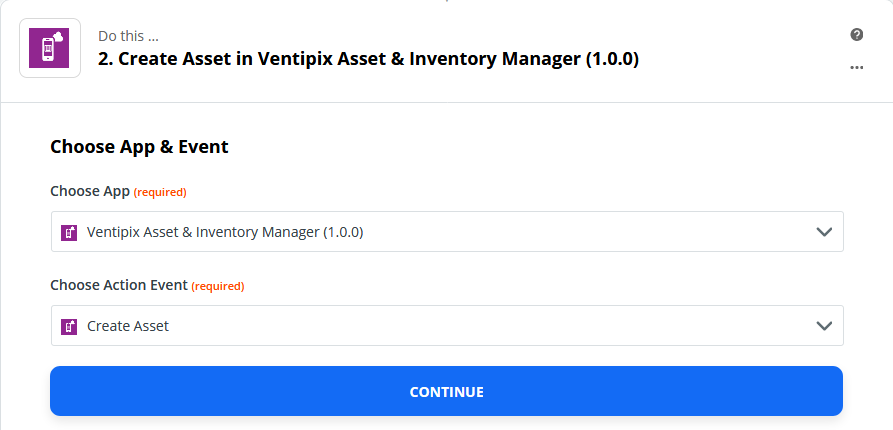893x430 pixels.
Task: Click '(required)' next to Choose App
Action: click(x=160, y=193)
